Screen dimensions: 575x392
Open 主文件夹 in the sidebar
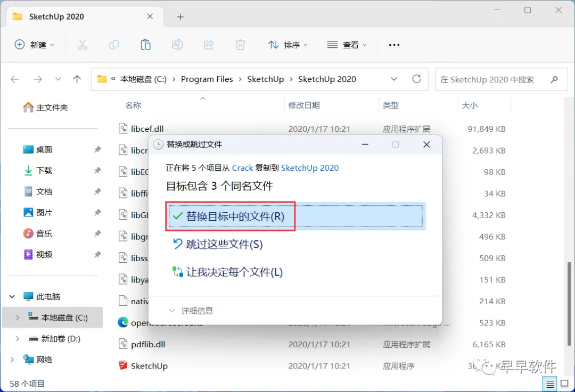[x=45, y=107]
